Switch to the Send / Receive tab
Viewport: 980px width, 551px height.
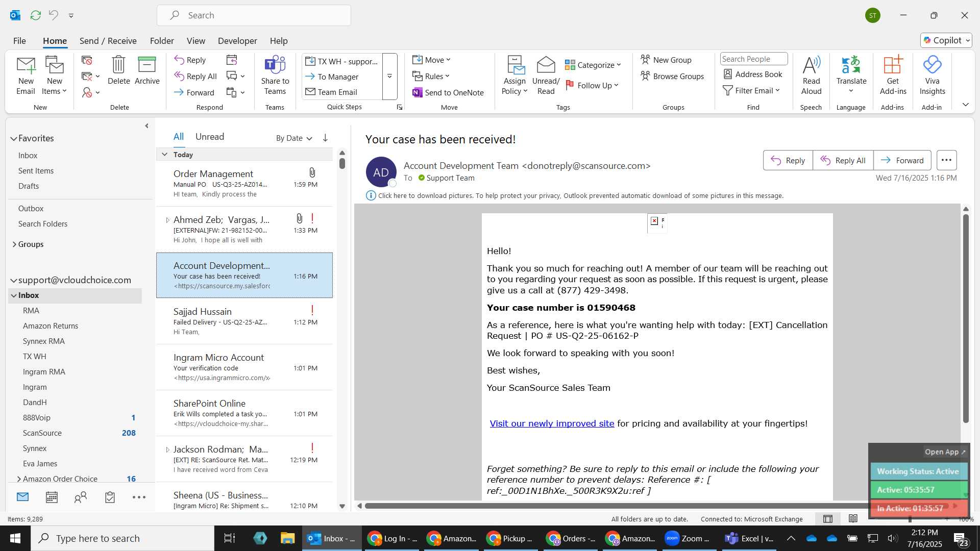click(108, 40)
